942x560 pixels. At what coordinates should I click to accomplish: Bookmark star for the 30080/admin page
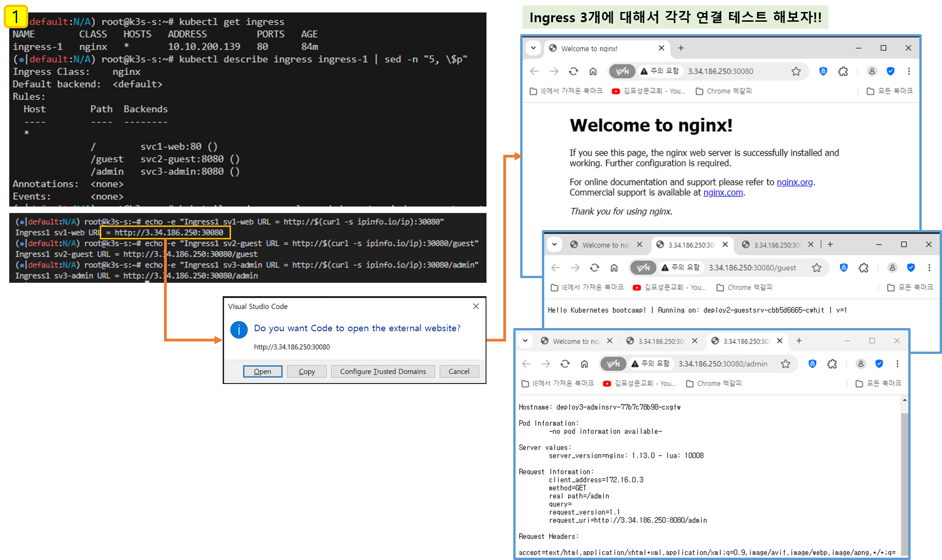point(785,364)
